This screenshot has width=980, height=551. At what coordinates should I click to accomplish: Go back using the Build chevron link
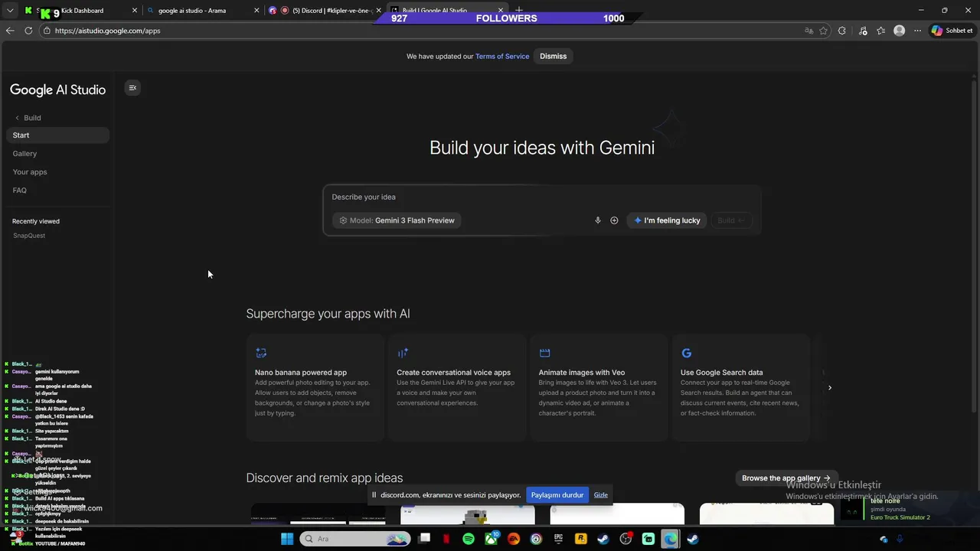[x=28, y=118]
